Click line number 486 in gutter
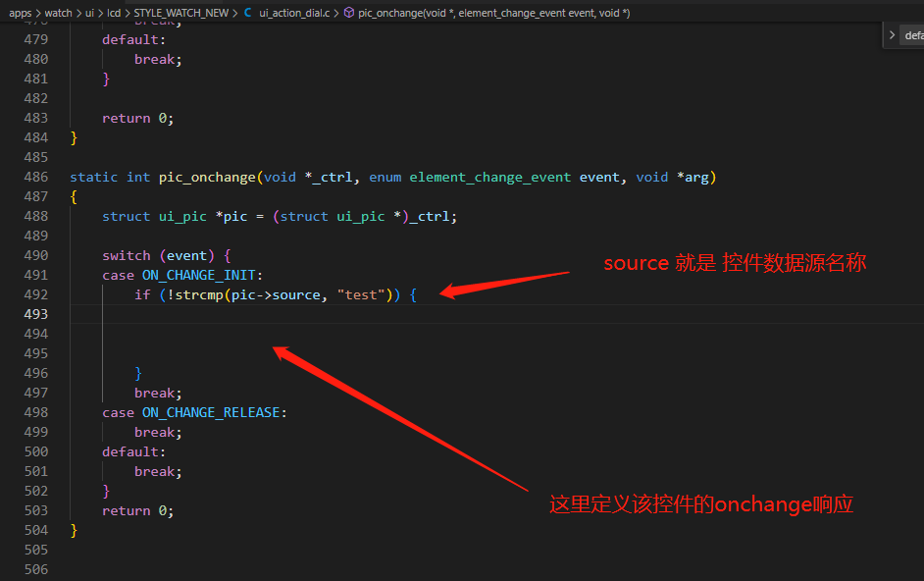The image size is (924, 581). point(36,177)
